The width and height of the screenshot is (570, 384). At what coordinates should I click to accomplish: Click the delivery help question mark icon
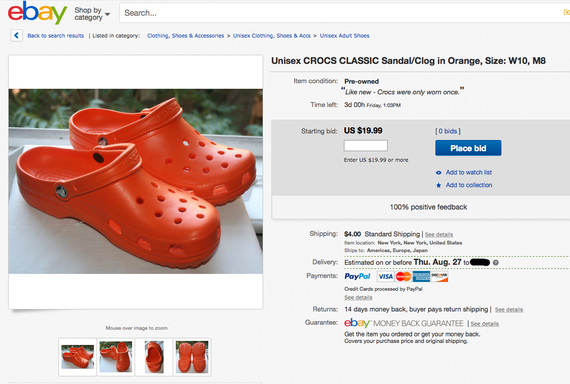495,263
